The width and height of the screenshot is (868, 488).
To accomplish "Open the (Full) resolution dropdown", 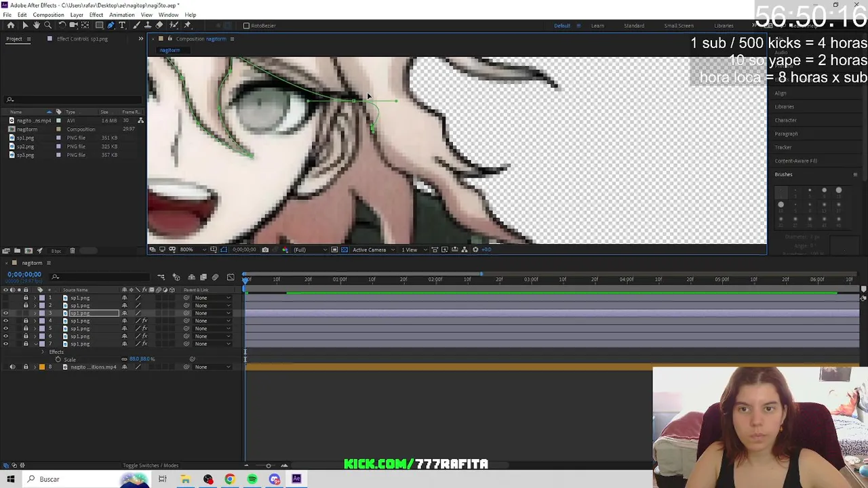I will (309, 249).
